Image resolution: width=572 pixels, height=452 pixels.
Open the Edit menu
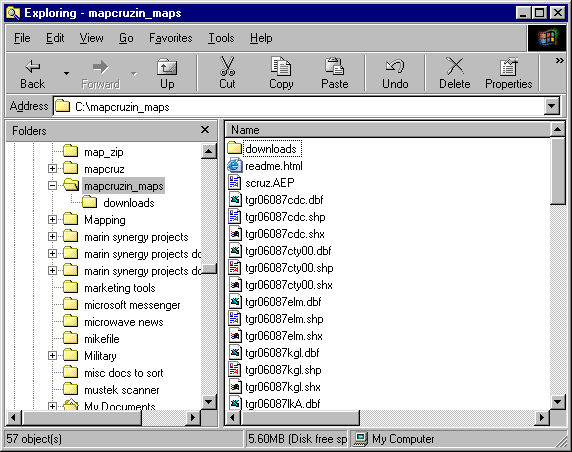[55, 38]
